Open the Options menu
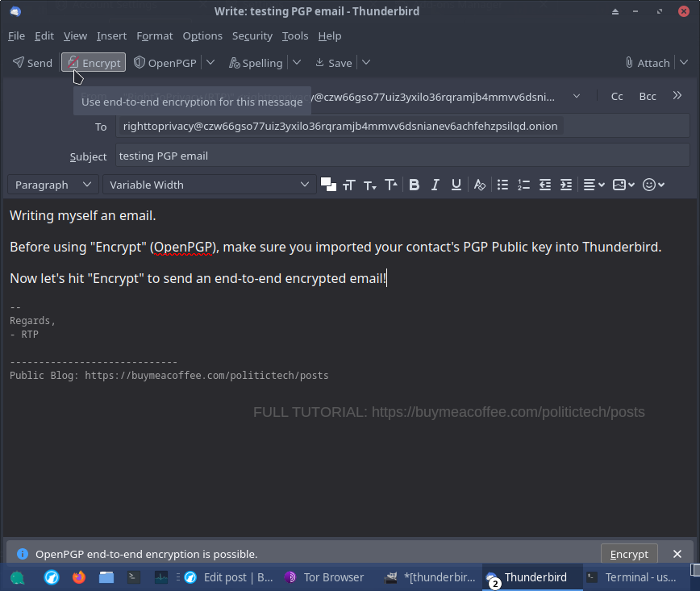Image resolution: width=700 pixels, height=591 pixels. tap(202, 35)
